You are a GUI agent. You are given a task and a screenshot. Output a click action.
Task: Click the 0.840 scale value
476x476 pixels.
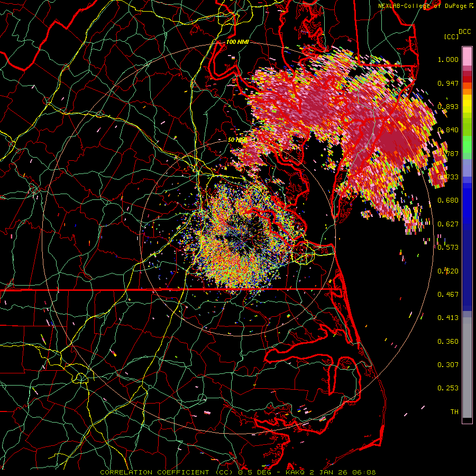click(x=448, y=130)
